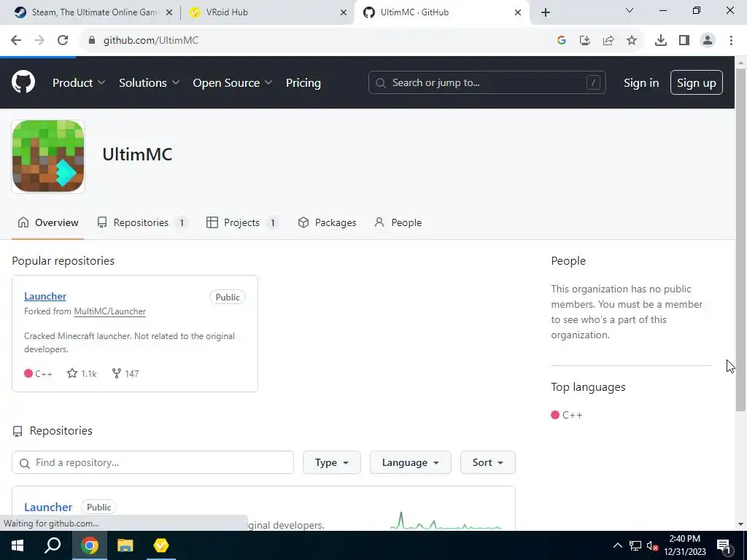
Task: Open the Chrome profile avatar
Action: (708, 41)
